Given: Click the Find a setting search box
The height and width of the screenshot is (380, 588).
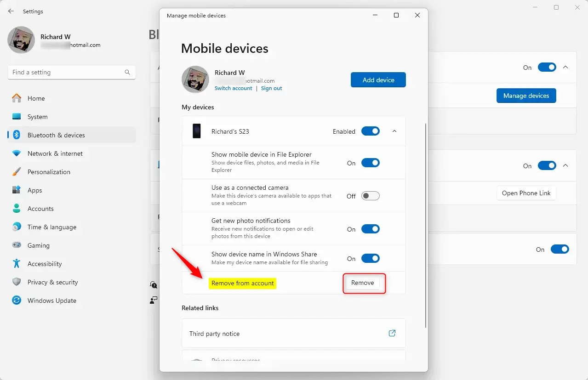Looking at the screenshot, I should (x=72, y=72).
